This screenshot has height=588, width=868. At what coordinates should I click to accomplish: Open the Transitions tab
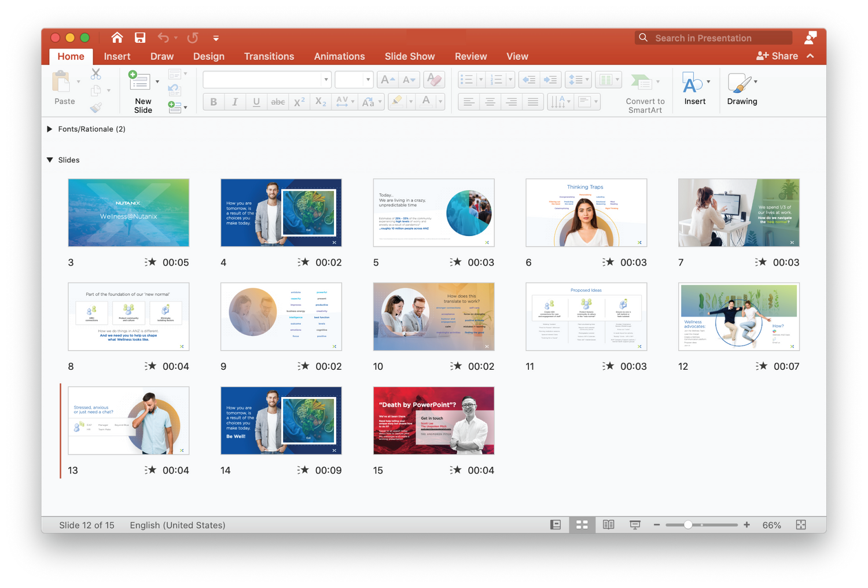pos(269,56)
